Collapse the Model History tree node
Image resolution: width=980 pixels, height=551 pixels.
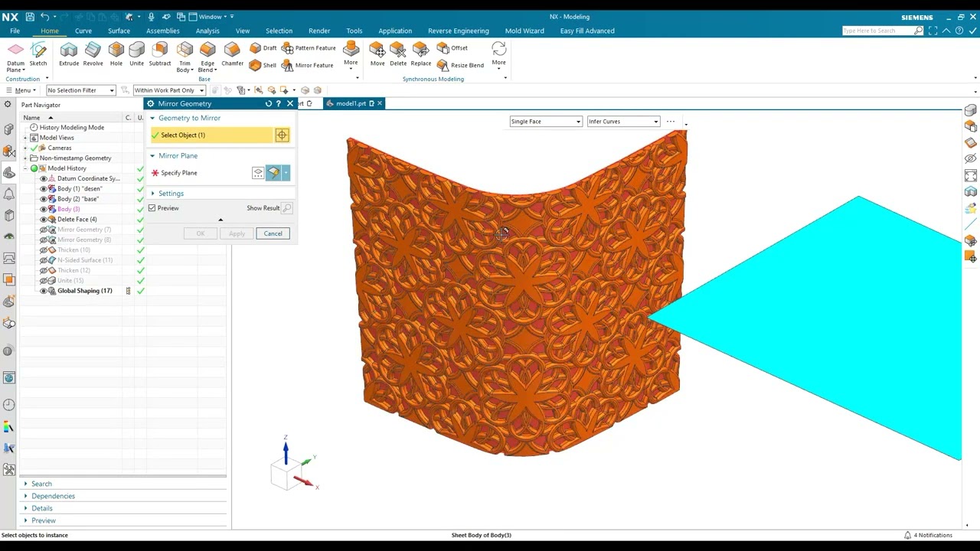25,168
